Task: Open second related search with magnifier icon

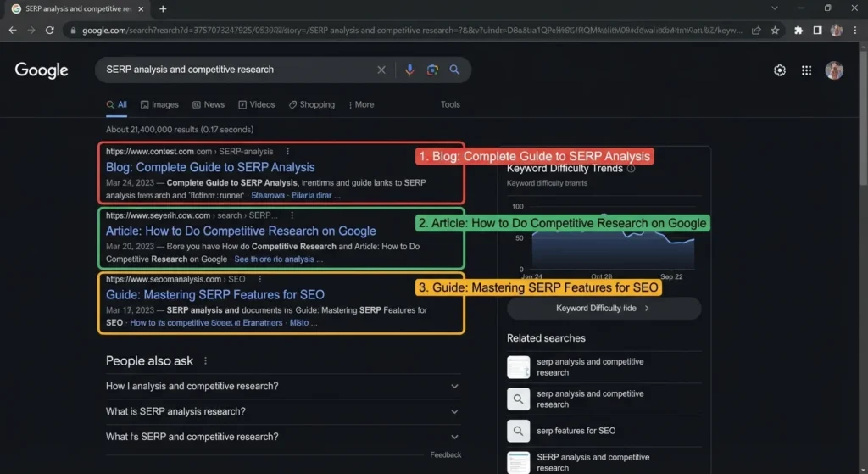Action: click(x=604, y=399)
